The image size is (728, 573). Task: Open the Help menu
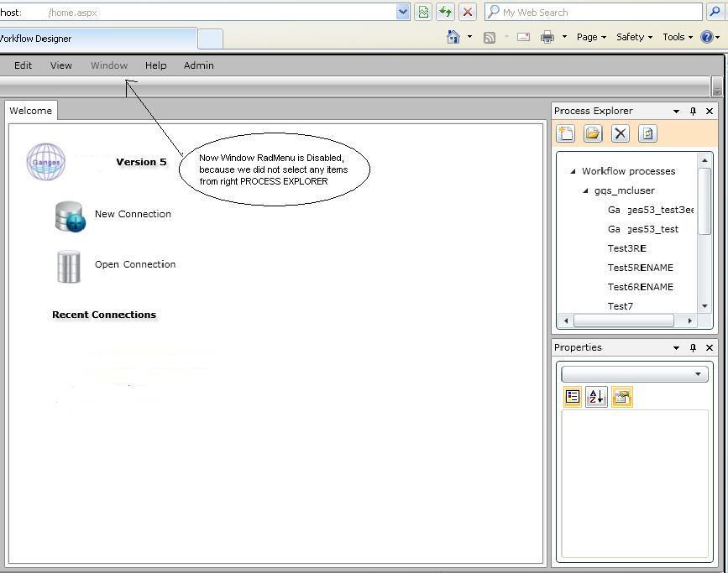coord(155,65)
